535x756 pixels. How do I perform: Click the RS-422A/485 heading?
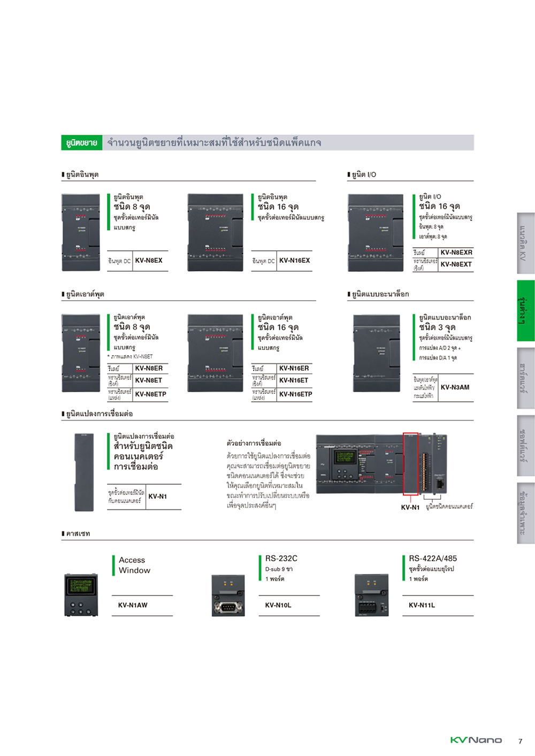tap(433, 559)
